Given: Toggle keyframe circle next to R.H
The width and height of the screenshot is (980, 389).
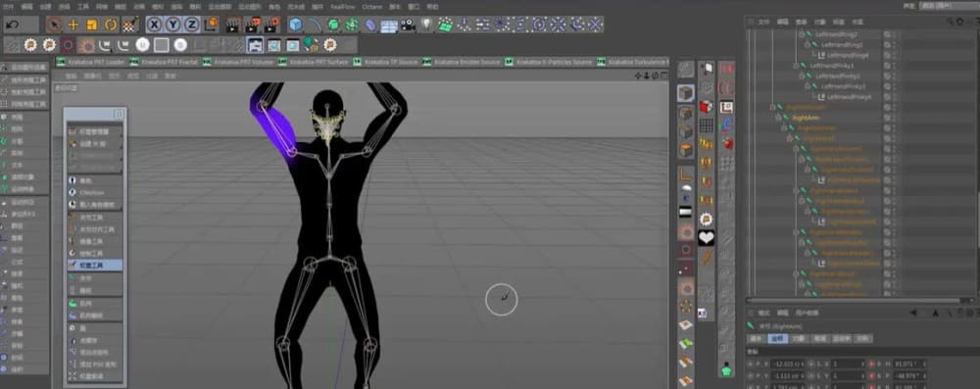Looking at the screenshot, I should (x=871, y=364).
